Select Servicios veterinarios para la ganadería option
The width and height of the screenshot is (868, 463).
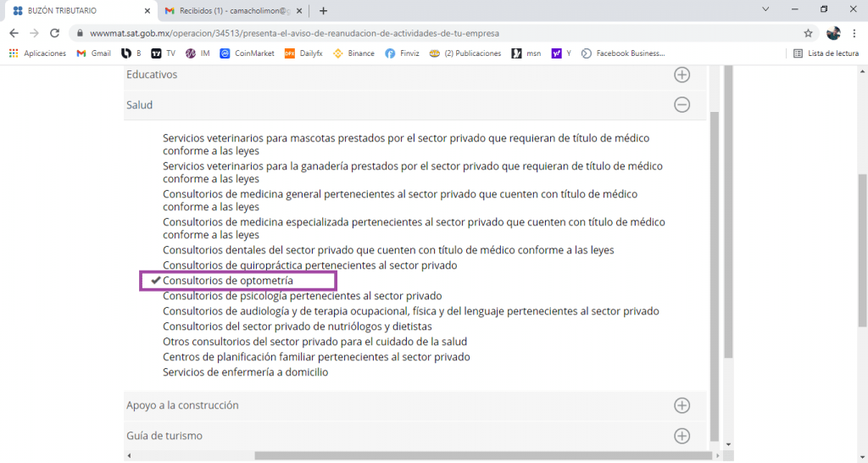coord(413,172)
